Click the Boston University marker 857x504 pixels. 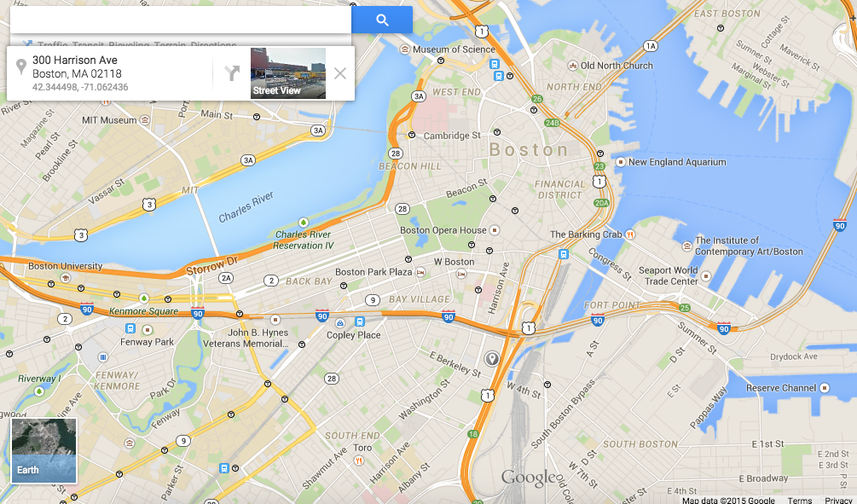tap(66, 277)
